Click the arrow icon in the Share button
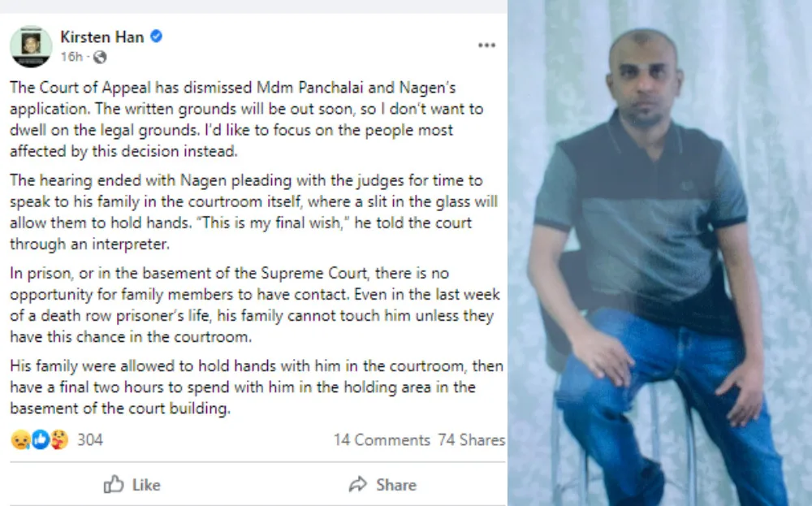This screenshot has width=812, height=506. click(357, 485)
